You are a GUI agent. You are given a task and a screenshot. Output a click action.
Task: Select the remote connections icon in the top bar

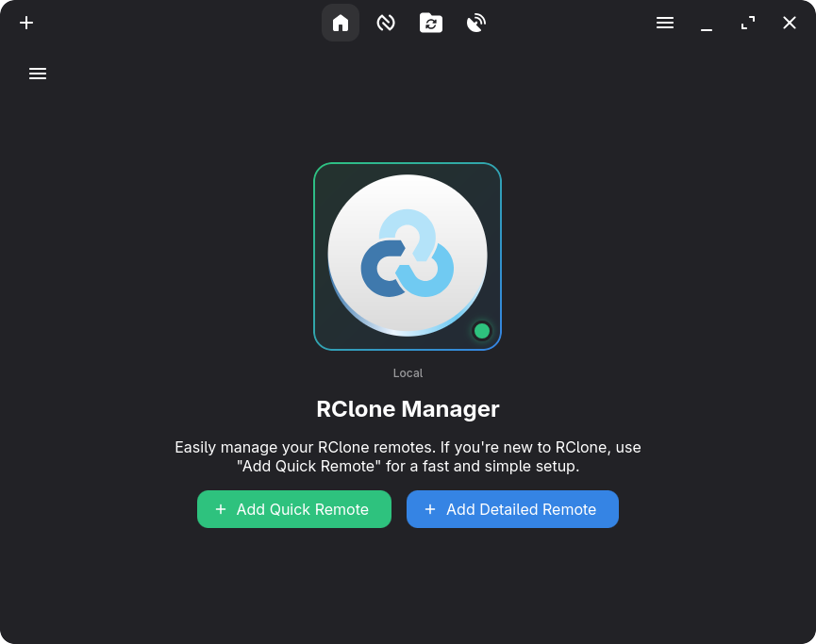click(x=386, y=23)
